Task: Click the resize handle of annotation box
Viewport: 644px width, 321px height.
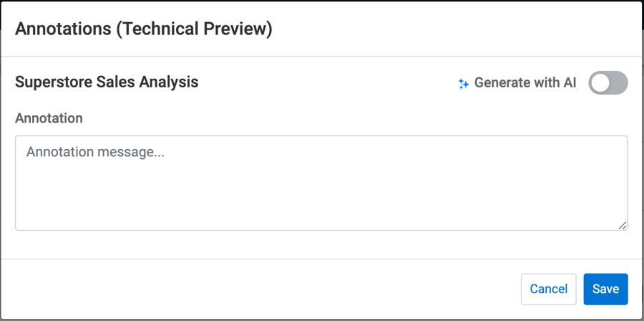Action: point(623,225)
